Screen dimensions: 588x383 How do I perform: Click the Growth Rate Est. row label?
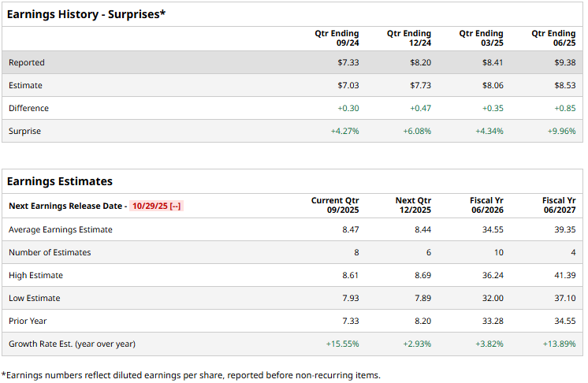click(72, 344)
